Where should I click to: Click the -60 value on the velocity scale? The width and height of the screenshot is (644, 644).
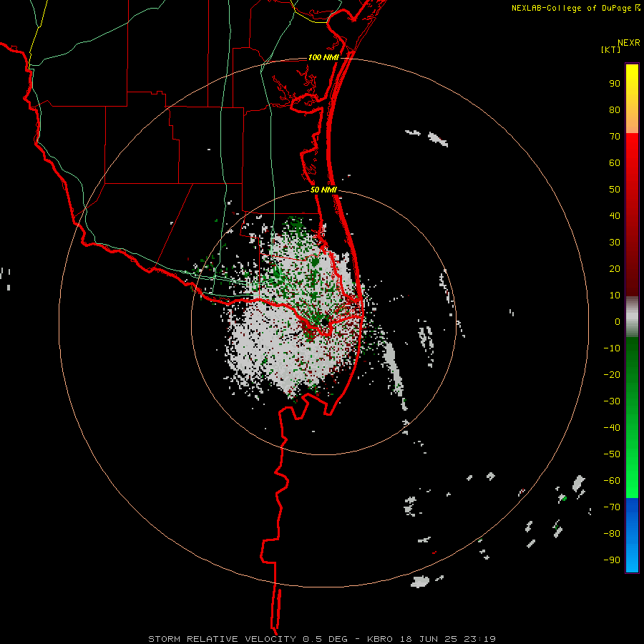[x=612, y=481]
